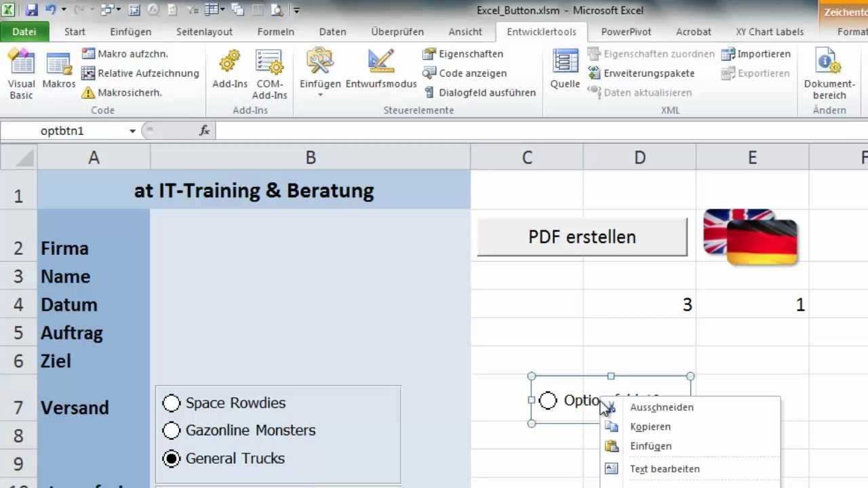This screenshot has width=868, height=488.
Task: Click Code anzeigen in Steuerelemente group
Action: (x=472, y=73)
